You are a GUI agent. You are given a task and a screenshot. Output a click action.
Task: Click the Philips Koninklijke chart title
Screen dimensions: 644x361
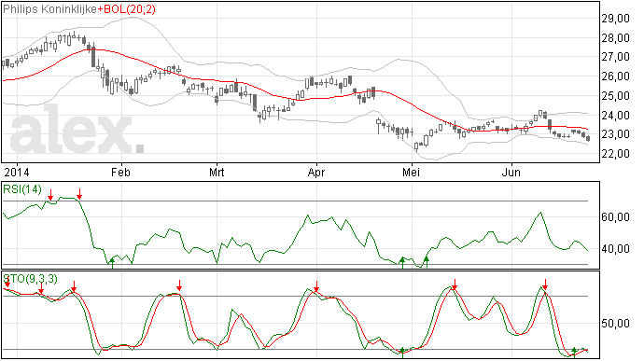pos(50,9)
